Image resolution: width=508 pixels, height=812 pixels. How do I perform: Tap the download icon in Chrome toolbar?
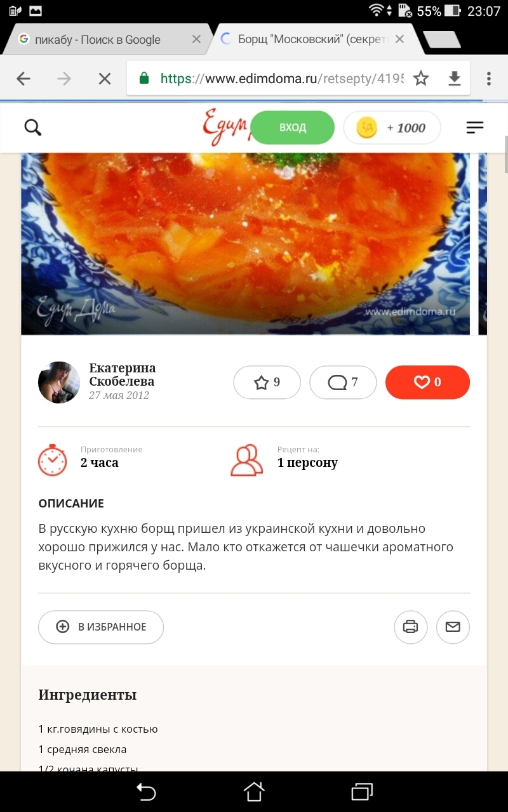click(x=455, y=78)
